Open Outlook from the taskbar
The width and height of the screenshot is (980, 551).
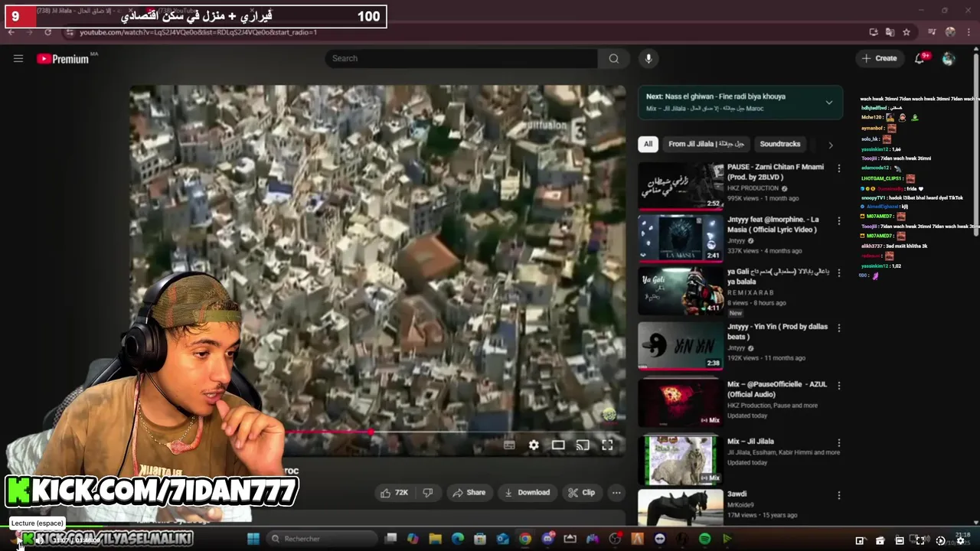pos(502,539)
